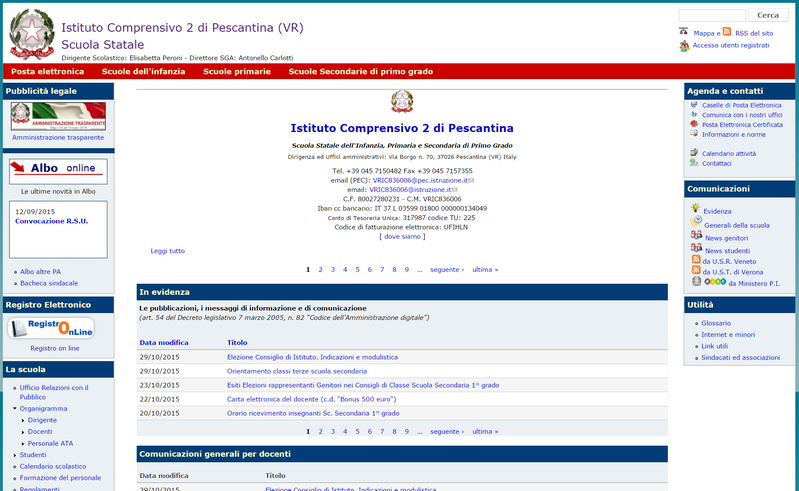The width and height of the screenshot is (799, 491).
Task: Open the Mappa link in header
Action: click(x=704, y=33)
